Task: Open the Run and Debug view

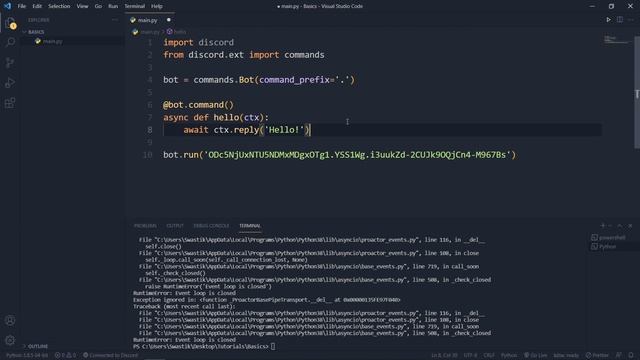Action: pos(10,82)
